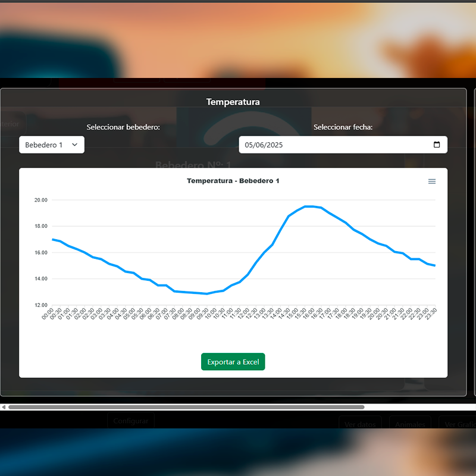Image resolution: width=476 pixels, height=476 pixels.
Task: Click the chart title Temperatura - Bebedero 1
Action: tap(233, 181)
